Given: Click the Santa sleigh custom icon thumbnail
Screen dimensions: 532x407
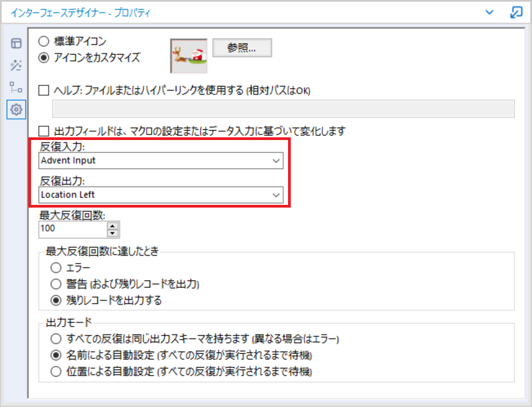Looking at the screenshot, I should (188, 56).
